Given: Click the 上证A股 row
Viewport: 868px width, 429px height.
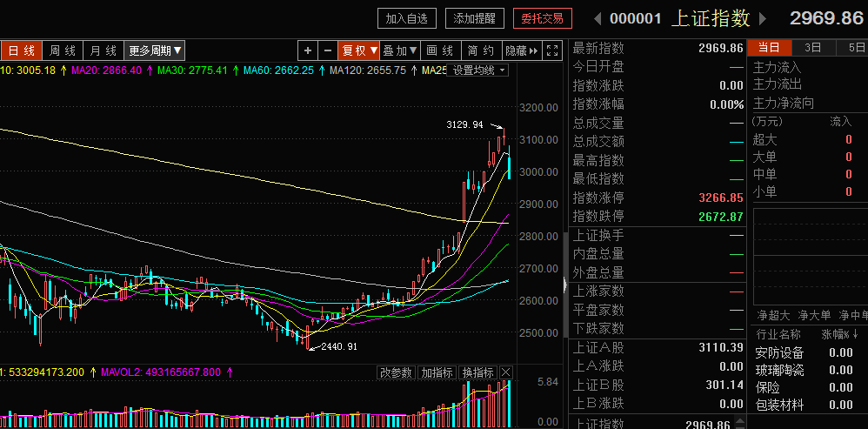Looking at the screenshot, I should (x=658, y=347).
